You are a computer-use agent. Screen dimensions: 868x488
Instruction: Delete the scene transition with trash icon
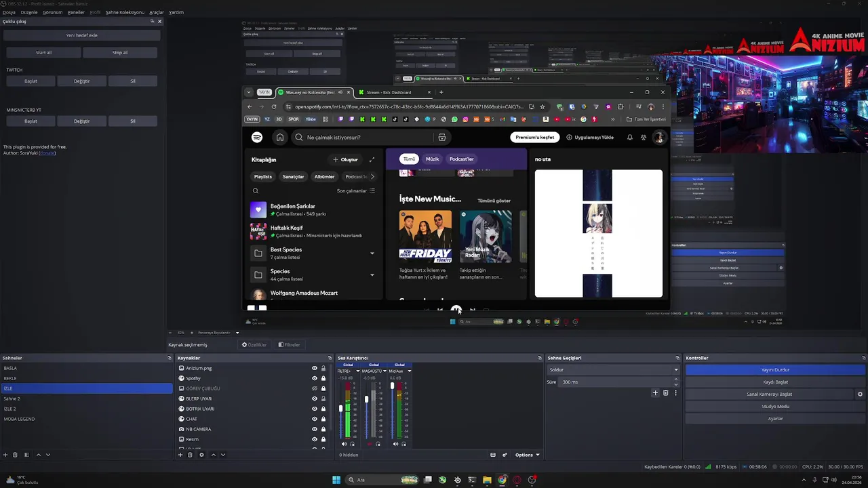tap(665, 393)
